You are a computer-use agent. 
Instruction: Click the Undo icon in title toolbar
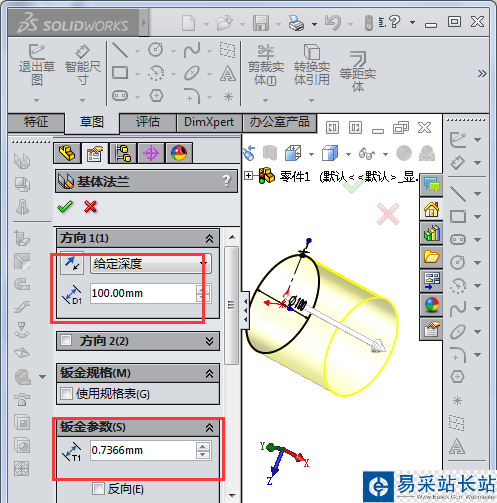click(x=333, y=23)
